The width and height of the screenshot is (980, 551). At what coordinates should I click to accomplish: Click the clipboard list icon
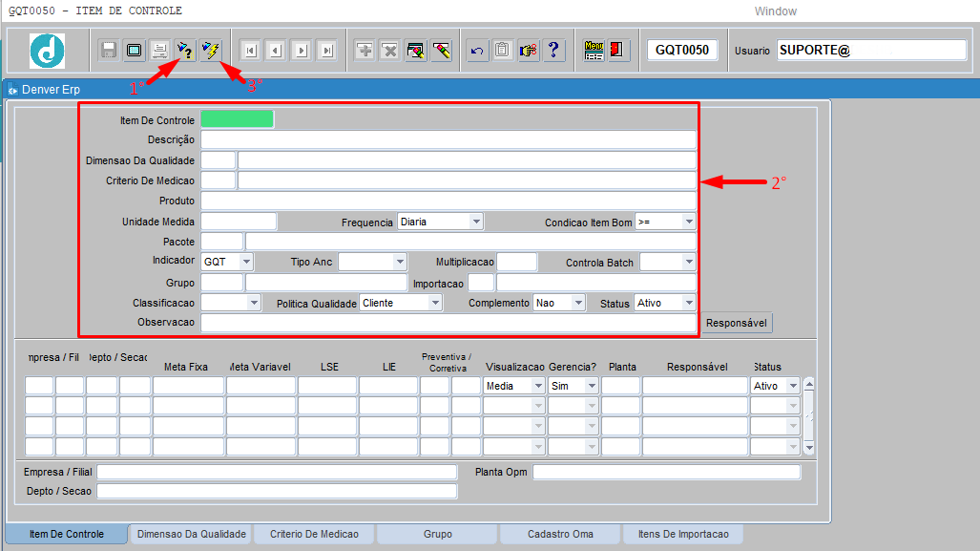502,50
